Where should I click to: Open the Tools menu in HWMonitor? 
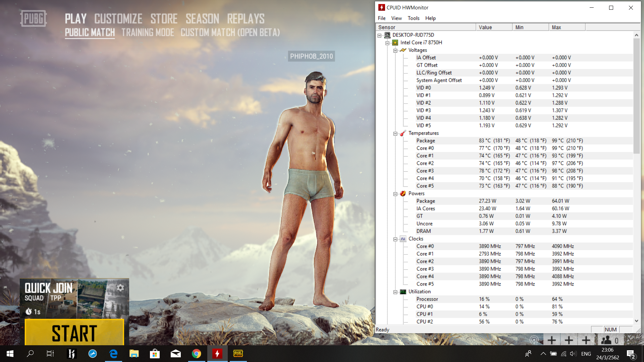tap(414, 18)
